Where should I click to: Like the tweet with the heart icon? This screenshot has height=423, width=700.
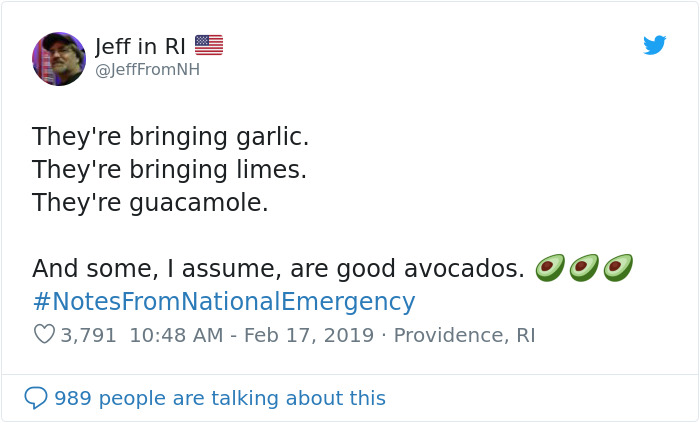point(44,335)
